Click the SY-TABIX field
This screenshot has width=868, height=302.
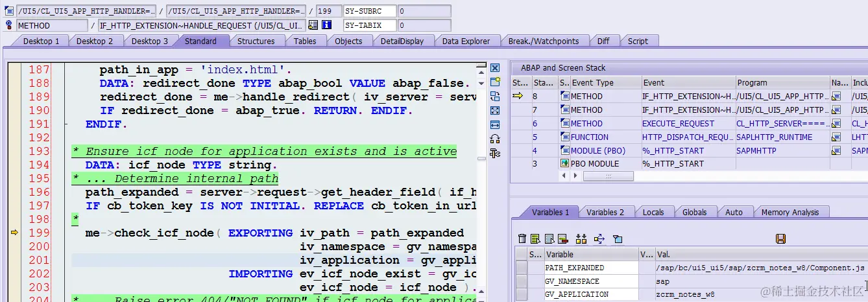[x=369, y=25]
